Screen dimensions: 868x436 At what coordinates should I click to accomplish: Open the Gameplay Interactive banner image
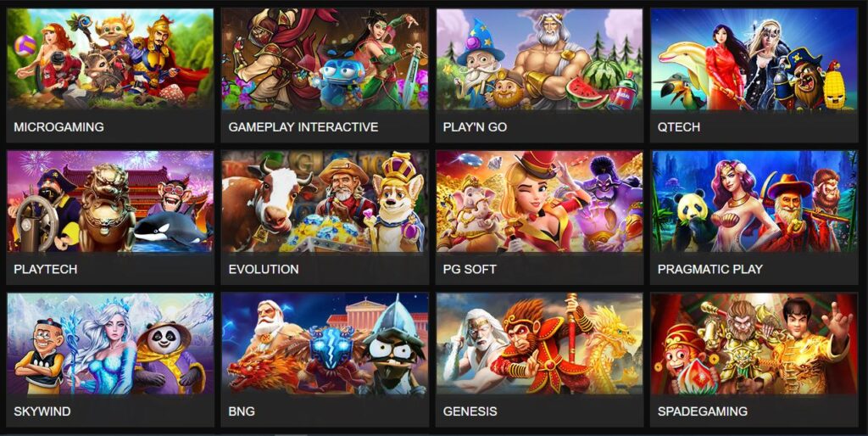point(325,59)
